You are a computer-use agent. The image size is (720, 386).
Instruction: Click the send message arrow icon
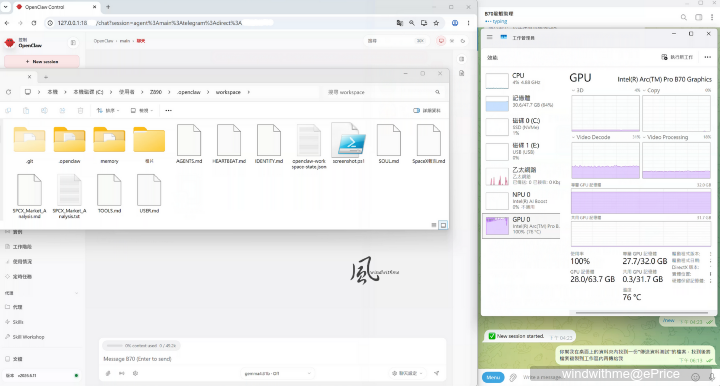point(436,373)
